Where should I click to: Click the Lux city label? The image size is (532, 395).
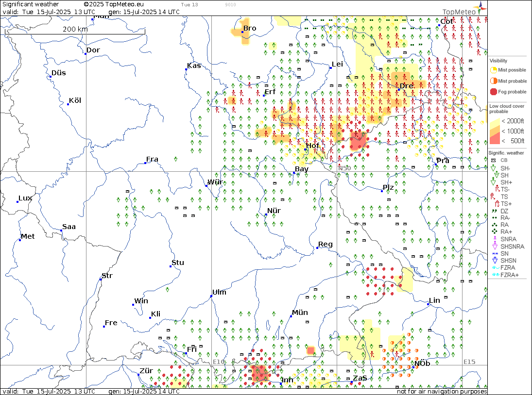pyautogui.click(x=25, y=198)
